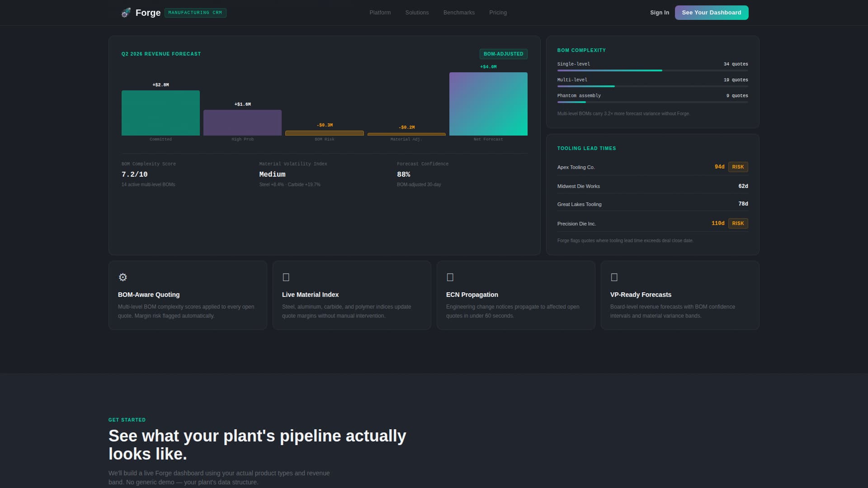Click the 9 quotes count
Screen dimensions: 868x488
(x=737, y=96)
